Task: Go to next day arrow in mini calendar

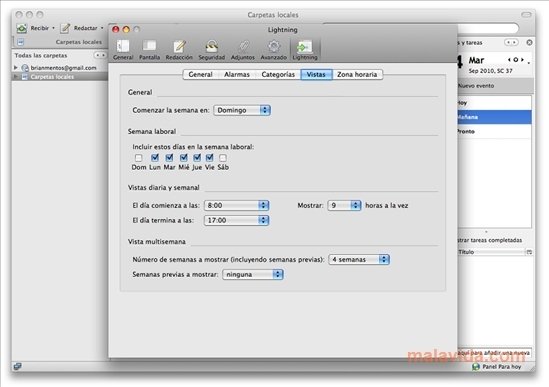Action: [522, 60]
